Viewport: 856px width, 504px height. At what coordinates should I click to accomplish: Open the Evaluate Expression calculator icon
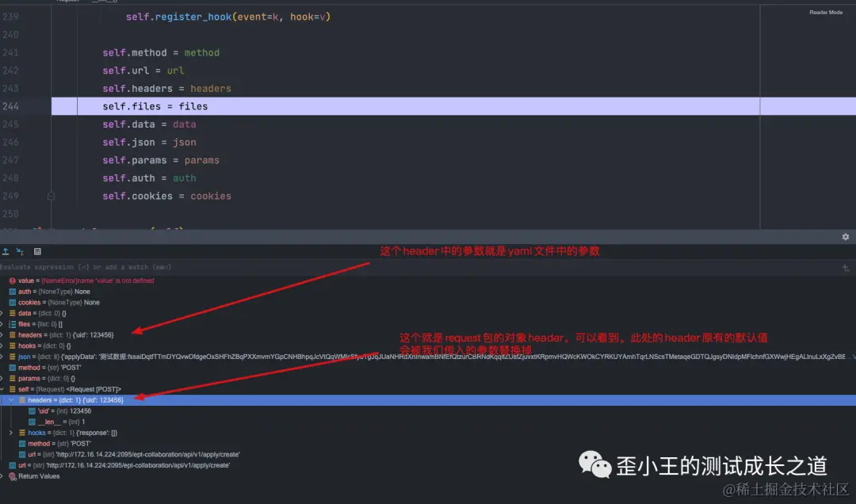coord(37,251)
